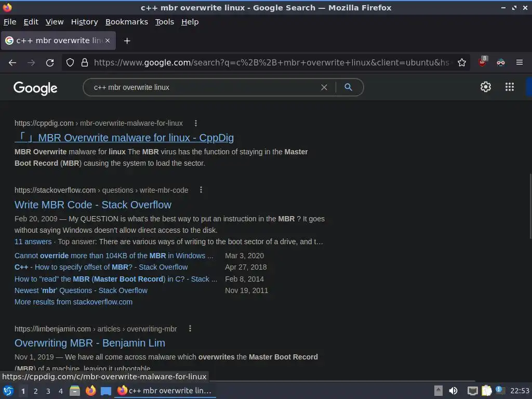Go back using the browser back arrow
The image size is (532, 399).
(12, 63)
